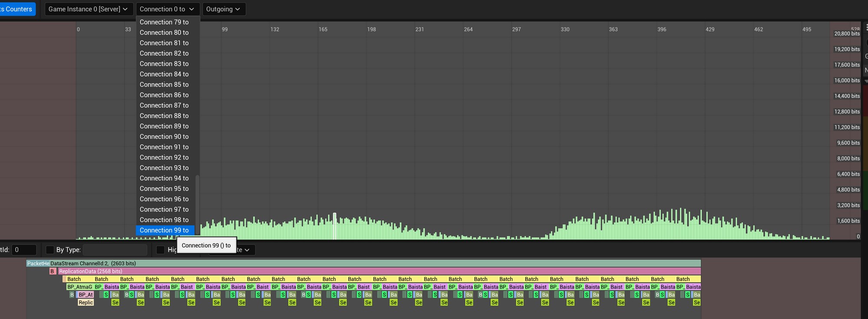Screen dimensions: 868x319
Task: Select the ReplicationData (2568 bits) block
Action: pyautogui.click(x=379, y=271)
